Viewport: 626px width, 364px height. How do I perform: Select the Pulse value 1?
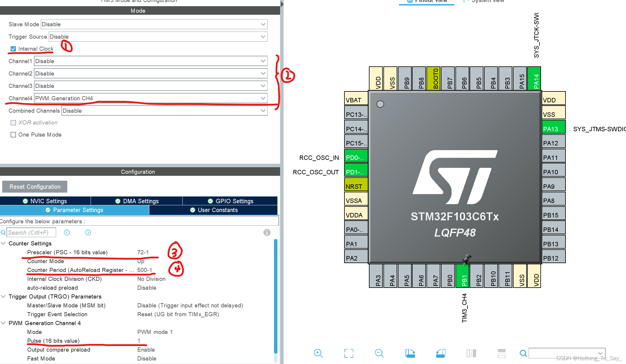(139, 341)
